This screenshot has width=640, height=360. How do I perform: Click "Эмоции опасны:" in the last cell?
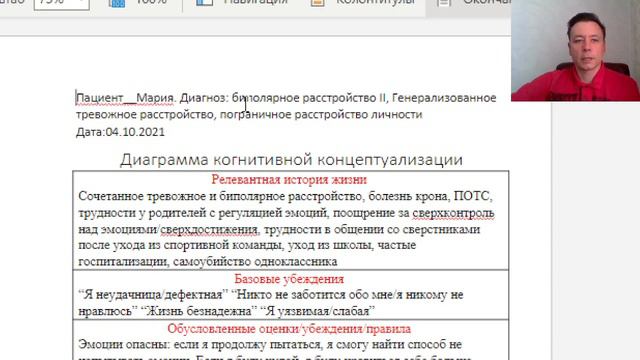point(124,345)
